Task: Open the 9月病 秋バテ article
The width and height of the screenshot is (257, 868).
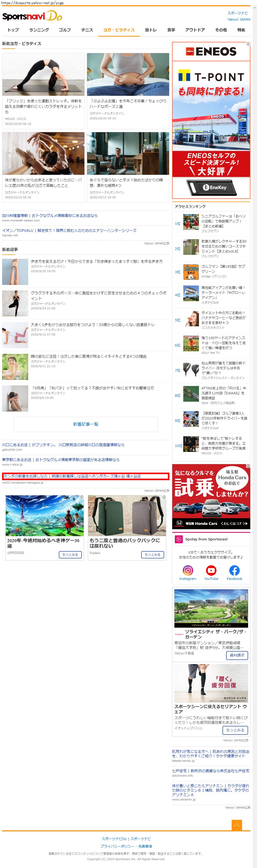Action: tap(92, 388)
